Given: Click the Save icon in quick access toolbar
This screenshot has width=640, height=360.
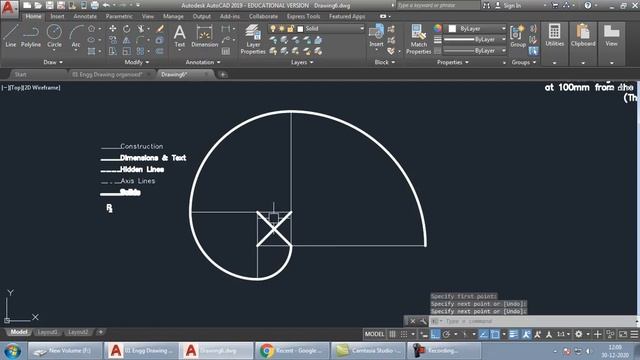Looking at the screenshot, I should pyautogui.click(x=49, y=5).
